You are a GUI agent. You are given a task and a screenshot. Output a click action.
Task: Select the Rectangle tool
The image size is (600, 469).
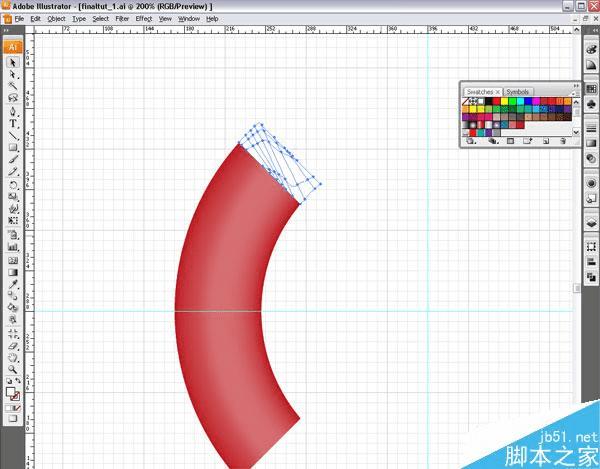[13, 147]
